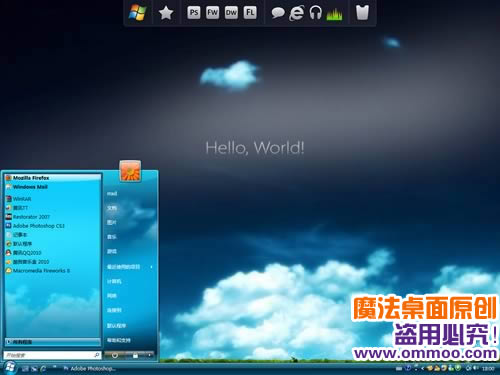500x375 pixels.
Task: Launch WinRAR from the Start menu
Action: (x=53, y=199)
